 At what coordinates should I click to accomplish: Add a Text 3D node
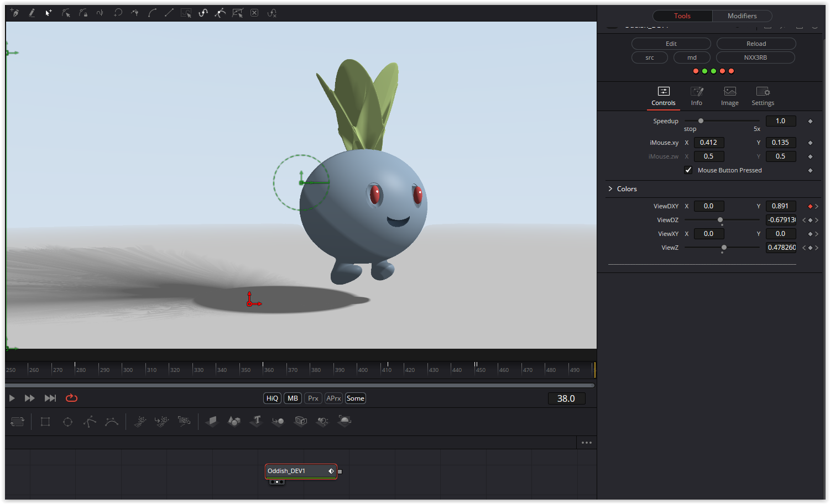[x=256, y=422]
